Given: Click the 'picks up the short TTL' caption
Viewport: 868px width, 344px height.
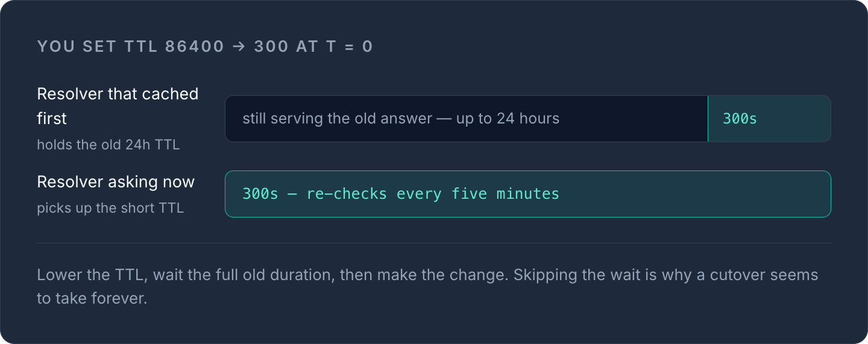Looking at the screenshot, I should pyautogui.click(x=110, y=208).
